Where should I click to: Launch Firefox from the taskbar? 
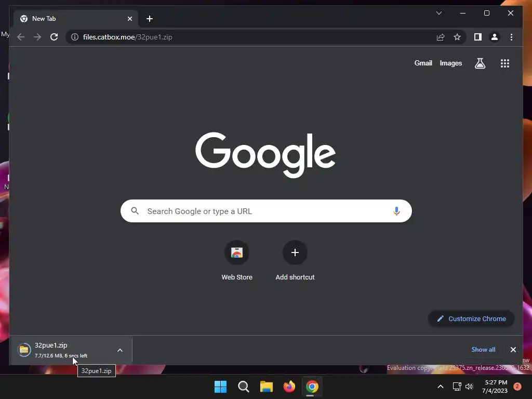pos(289,387)
